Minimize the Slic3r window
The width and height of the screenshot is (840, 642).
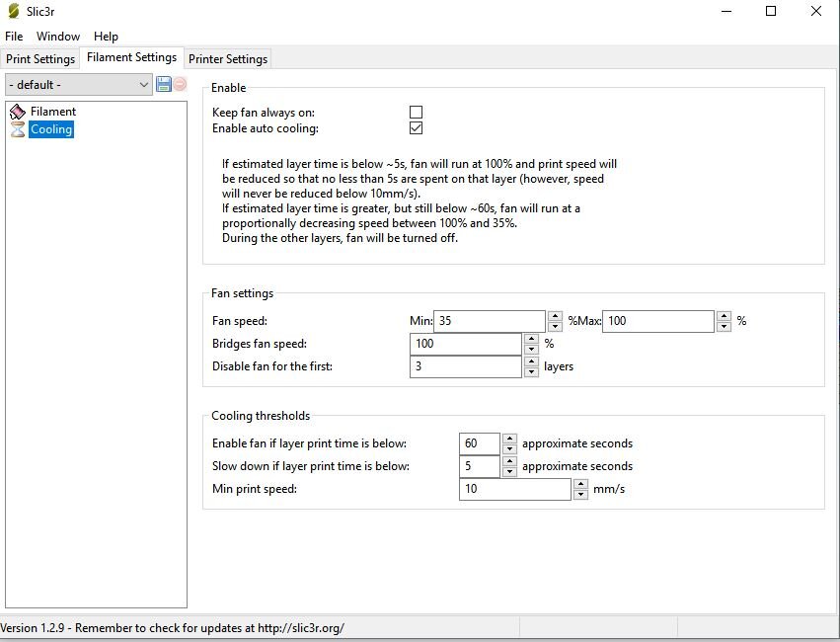(726, 11)
